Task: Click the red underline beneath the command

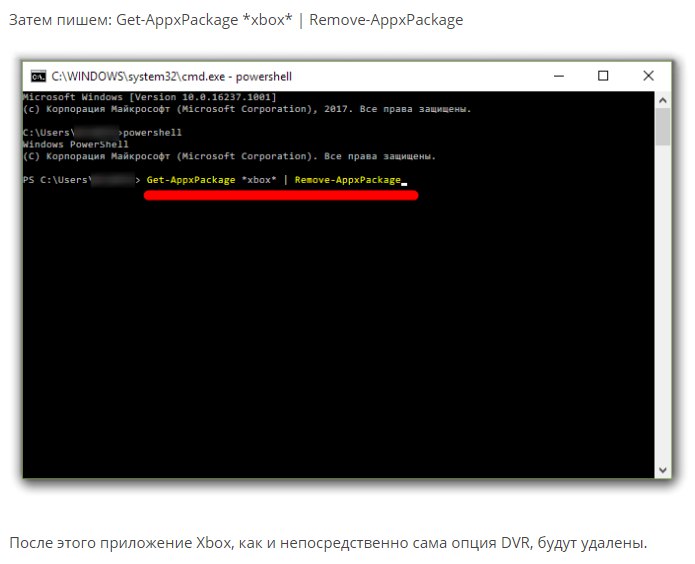Action: tap(280, 196)
